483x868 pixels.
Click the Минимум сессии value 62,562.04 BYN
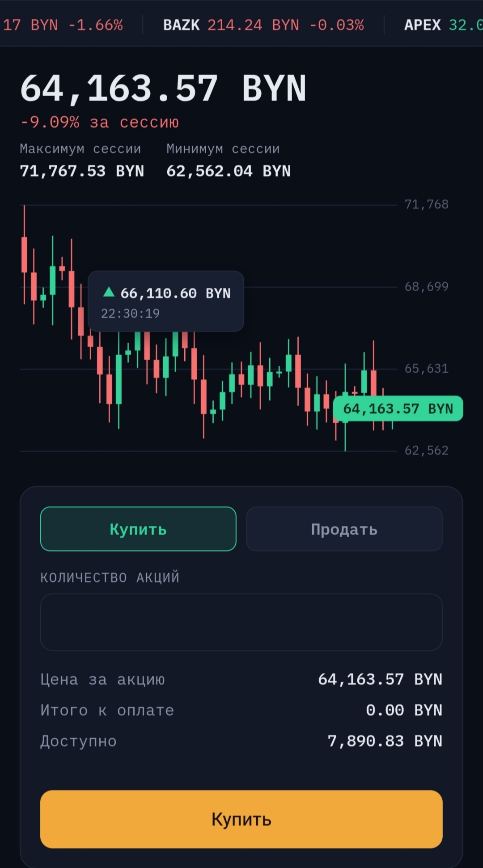[229, 171]
